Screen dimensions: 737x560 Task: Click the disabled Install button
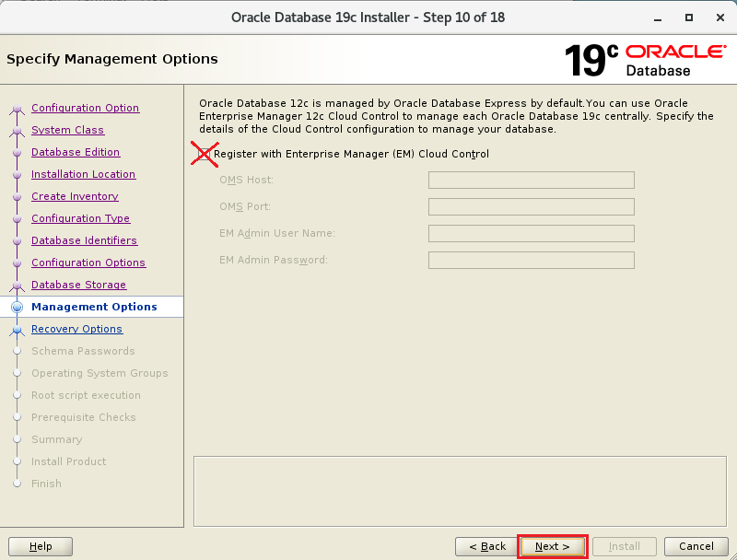pos(625,546)
